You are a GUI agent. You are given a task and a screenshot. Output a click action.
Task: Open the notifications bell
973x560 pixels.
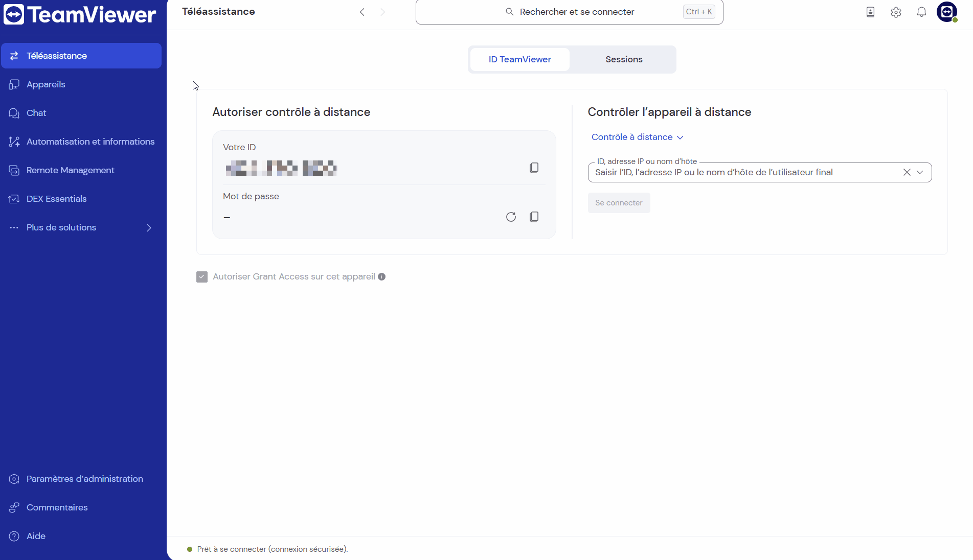pyautogui.click(x=921, y=12)
